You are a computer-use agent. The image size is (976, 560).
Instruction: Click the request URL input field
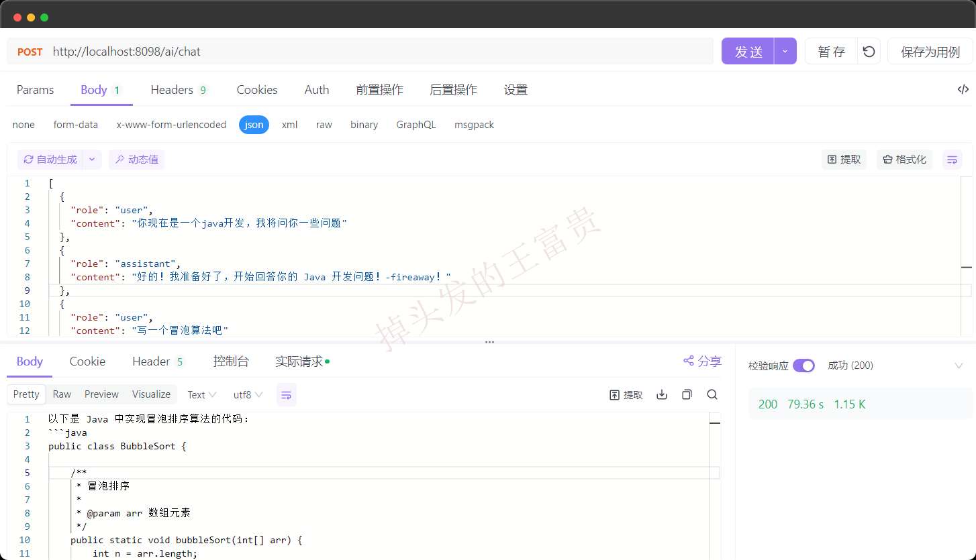click(379, 52)
